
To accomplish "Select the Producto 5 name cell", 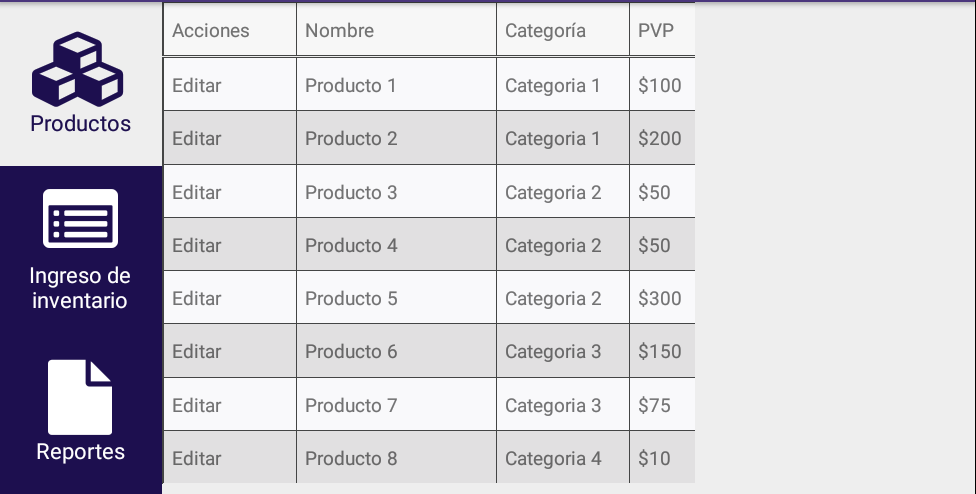I will (x=396, y=298).
